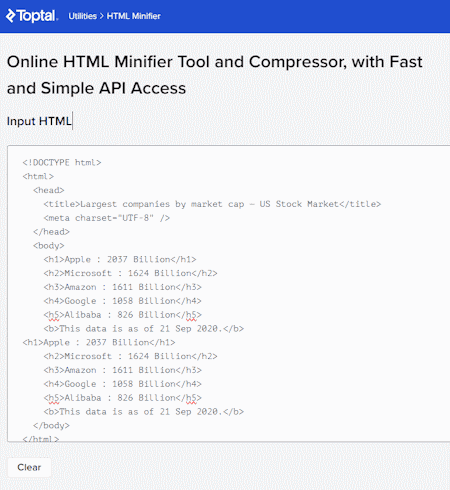450x490 pixels.
Task: Click the opening body tag line
Action: coord(49,246)
